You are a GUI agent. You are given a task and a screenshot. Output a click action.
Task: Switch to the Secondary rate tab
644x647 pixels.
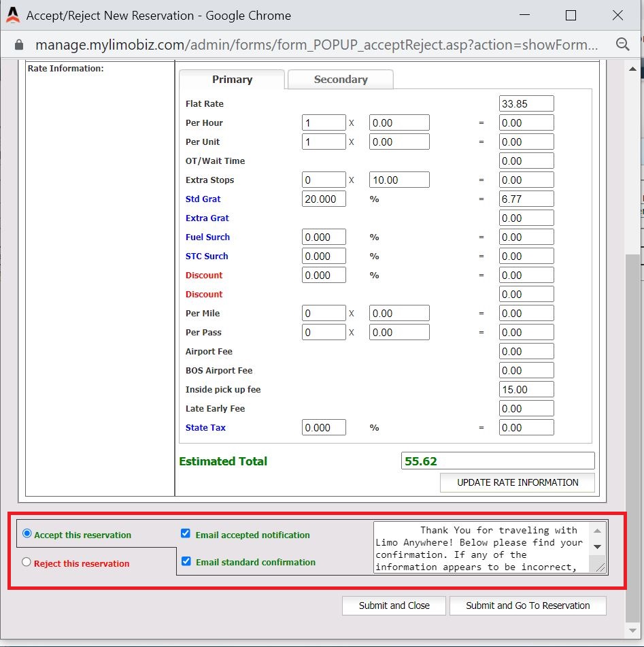(340, 80)
